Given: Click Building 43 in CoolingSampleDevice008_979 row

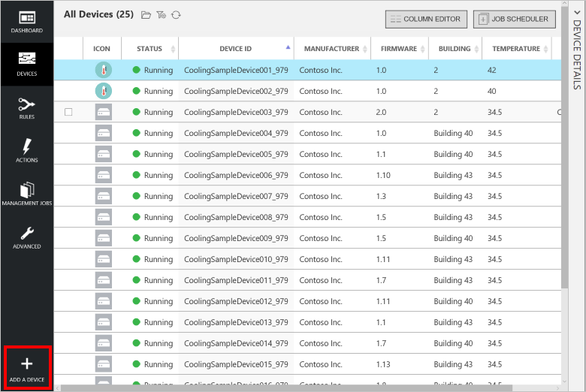Looking at the screenshot, I should [x=453, y=217].
